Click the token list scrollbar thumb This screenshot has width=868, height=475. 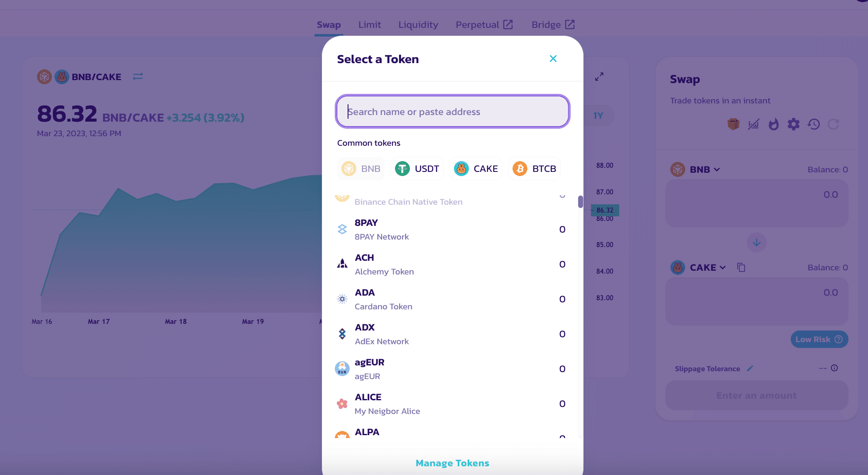[580, 201]
